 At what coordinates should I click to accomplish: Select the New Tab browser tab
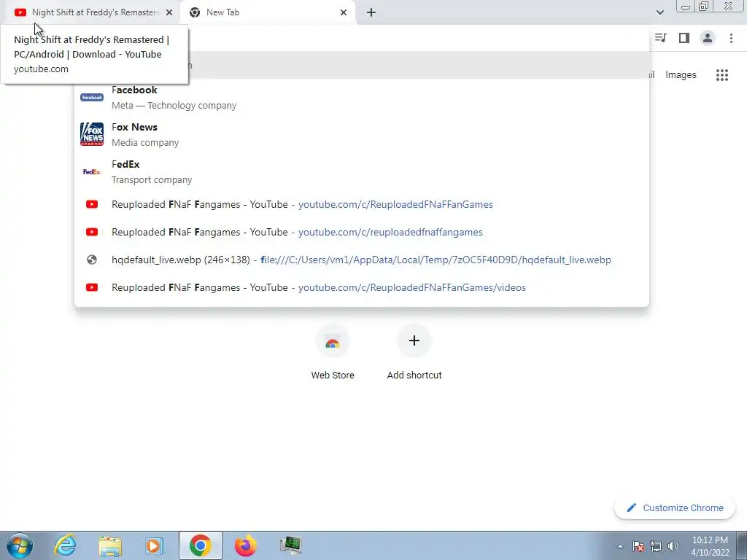point(267,12)
